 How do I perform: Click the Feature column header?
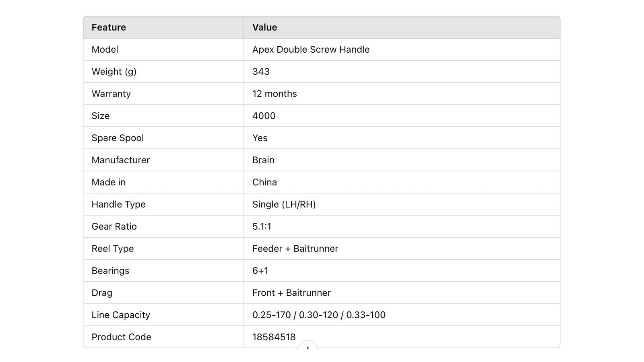pos(109,27)
